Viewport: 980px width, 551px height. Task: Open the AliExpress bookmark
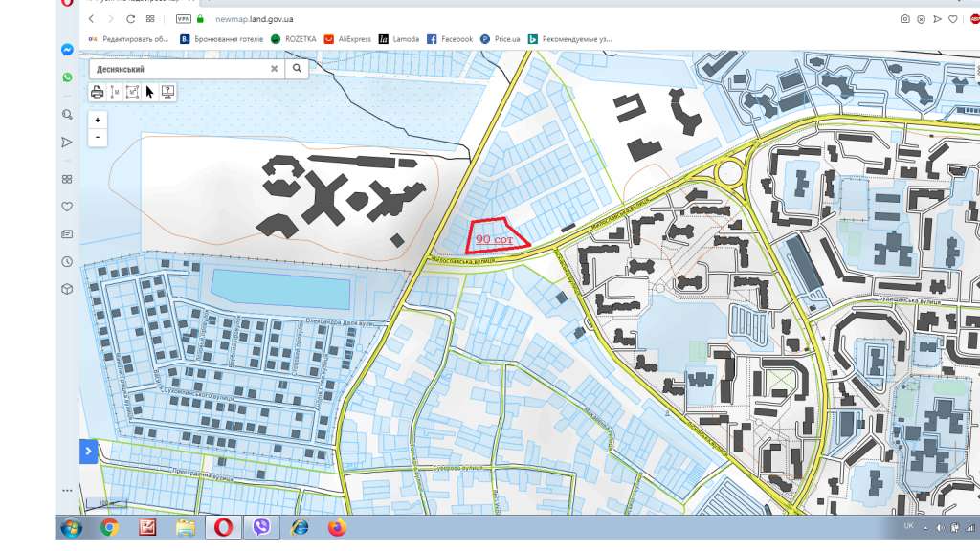pyautogui.click(x=347, y=38)
